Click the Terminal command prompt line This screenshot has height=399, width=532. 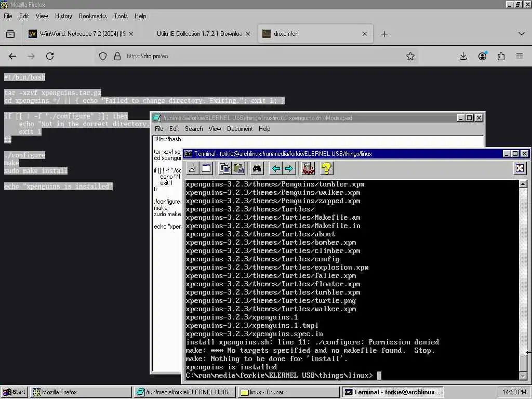point(283,376)
